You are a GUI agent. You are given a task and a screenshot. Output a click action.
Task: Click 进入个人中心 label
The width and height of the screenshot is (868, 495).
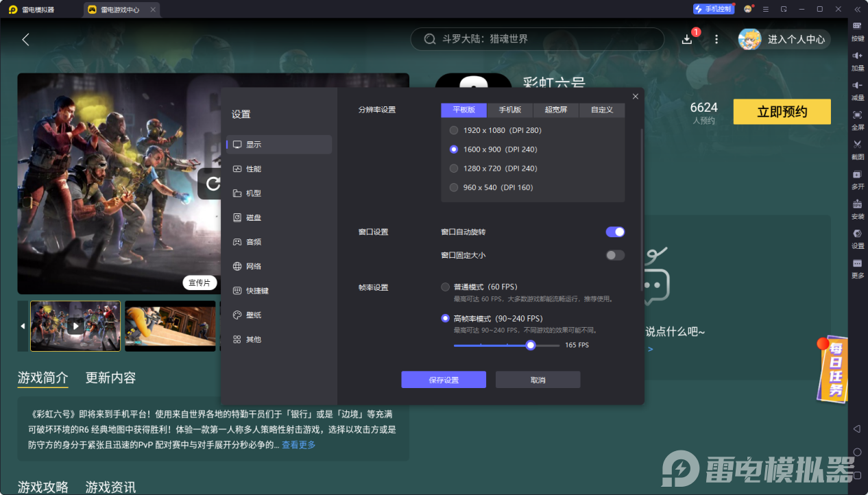click(x=796, y=40)
